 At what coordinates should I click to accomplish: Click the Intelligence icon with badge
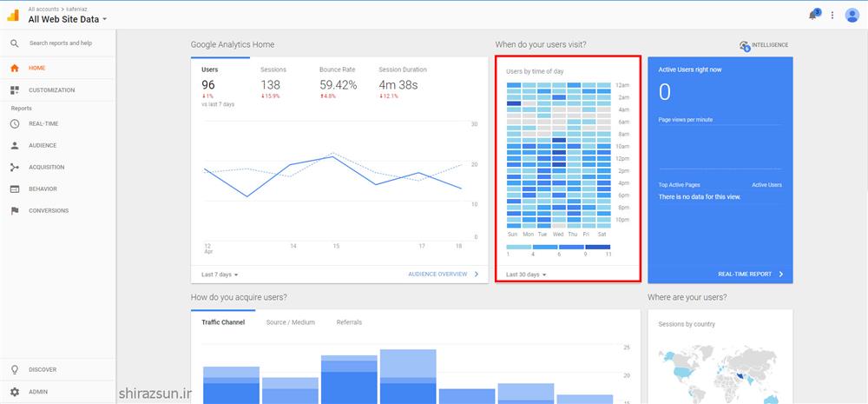(x=745, y=46)
